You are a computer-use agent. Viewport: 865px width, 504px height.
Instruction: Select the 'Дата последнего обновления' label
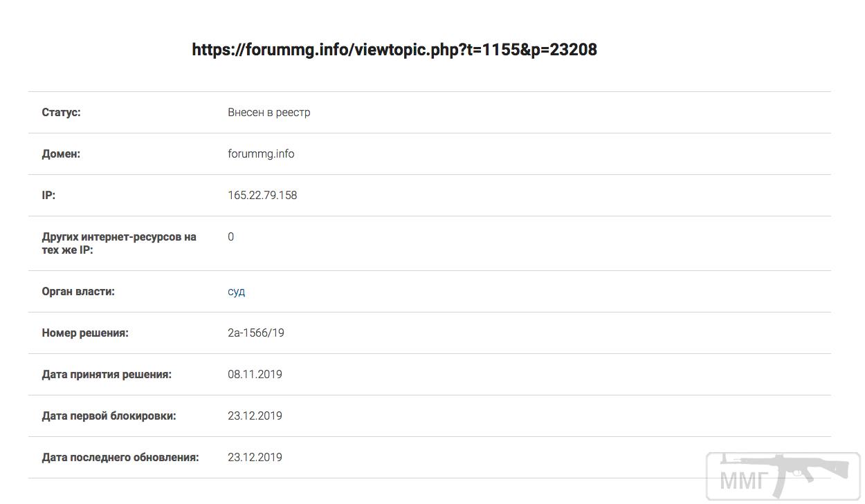tap(120, 458)
